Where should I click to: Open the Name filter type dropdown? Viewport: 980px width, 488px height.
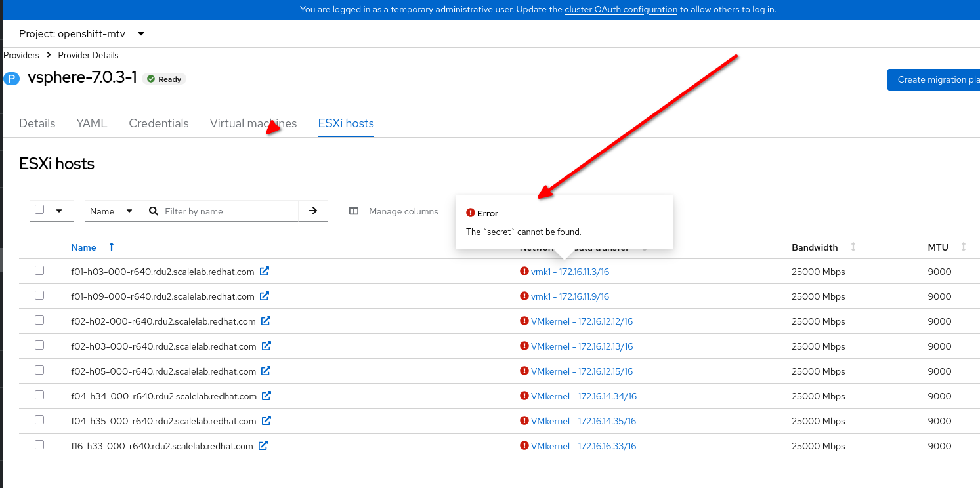[x=114, y=211]
